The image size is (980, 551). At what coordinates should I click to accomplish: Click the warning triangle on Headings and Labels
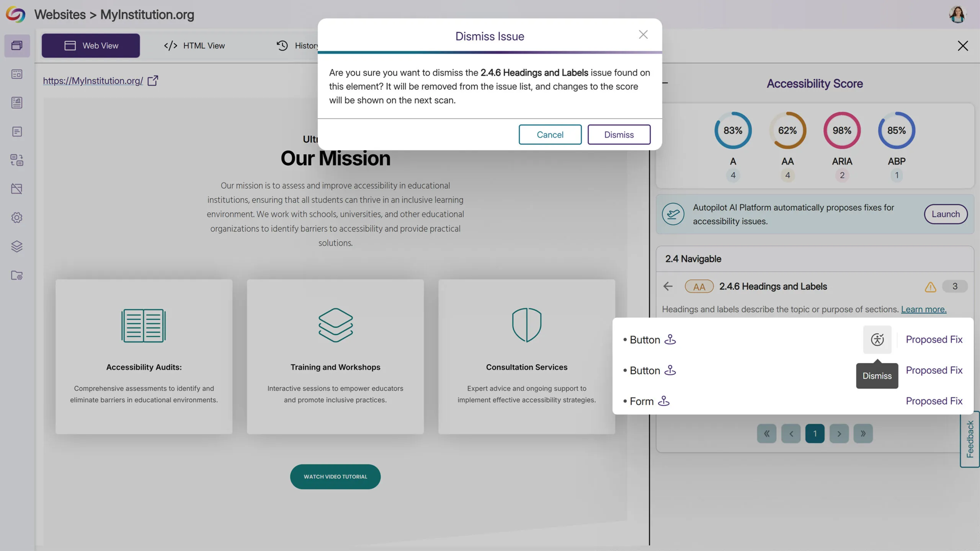tap(930, 287)
